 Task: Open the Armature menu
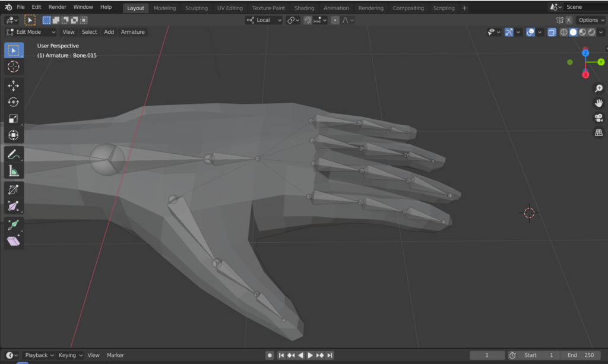tap(132, 32)
